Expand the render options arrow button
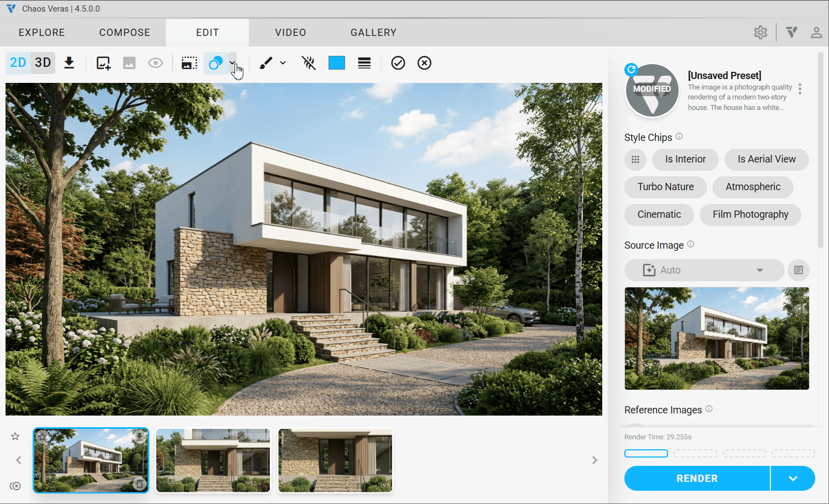829x504 pixels. (x=793, y=479)
